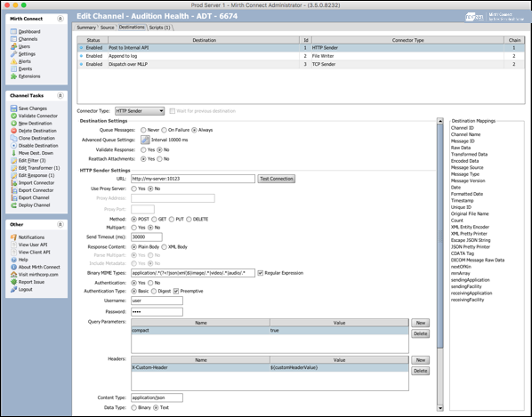
Task: Set Validate Response to Yes
Action: tap(143, 150)
